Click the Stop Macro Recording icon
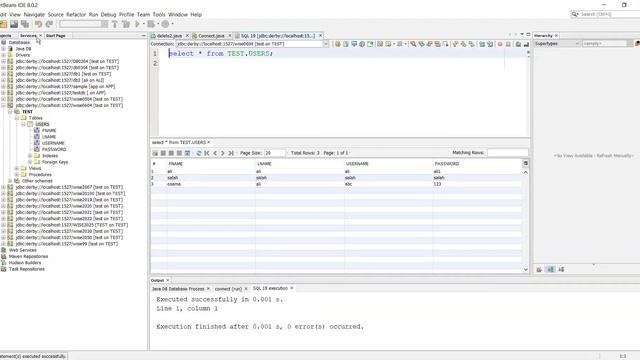 (x=508, y=44)
